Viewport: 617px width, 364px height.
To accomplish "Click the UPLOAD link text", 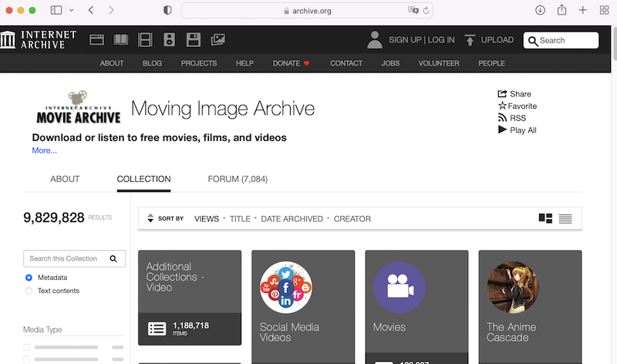I will click(x=497, y=40).
